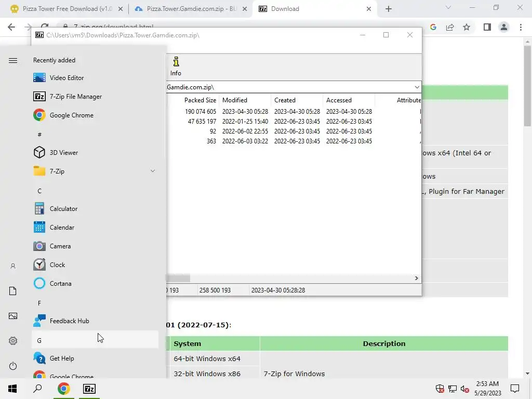
Task: Click Windows Security tray icon
Action: point(440,389)
